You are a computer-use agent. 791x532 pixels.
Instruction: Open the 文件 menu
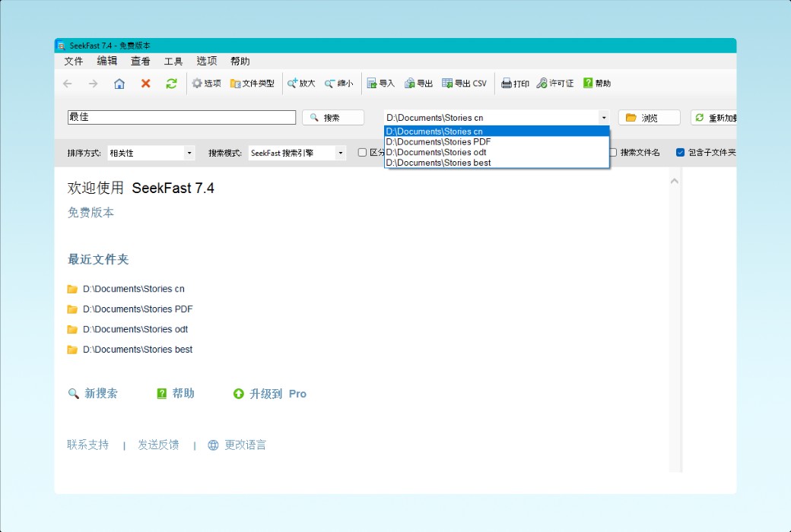pyautogui.click(x=73, y=61)
